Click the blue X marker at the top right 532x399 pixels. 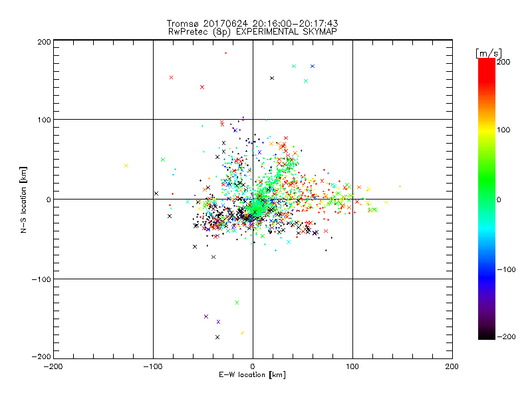coord(313,66)
